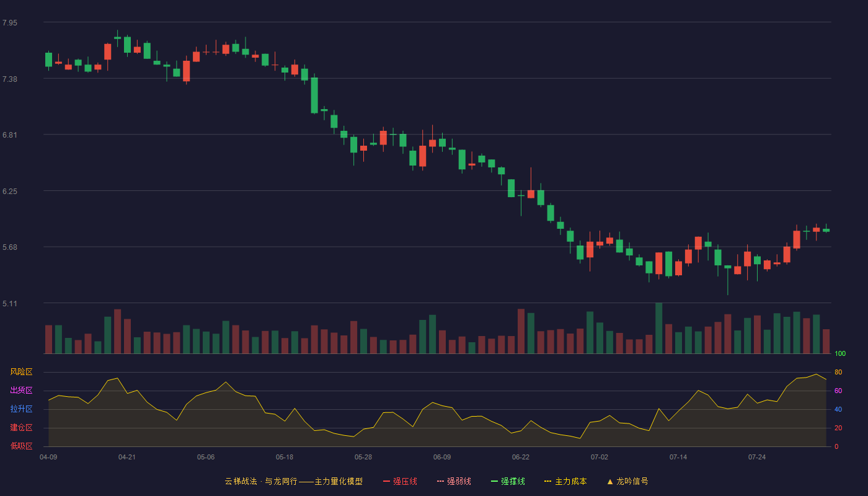868x496 pixels.
Task: Click the 建仓区 zone label
Action: tap(21, 428)
